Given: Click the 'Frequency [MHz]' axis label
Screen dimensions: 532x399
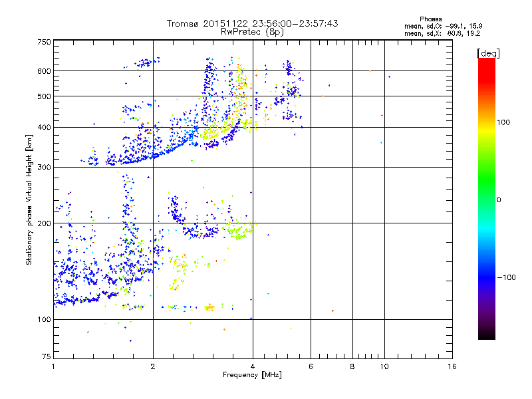Looking at the screenshot, I should tap(252, 375).
